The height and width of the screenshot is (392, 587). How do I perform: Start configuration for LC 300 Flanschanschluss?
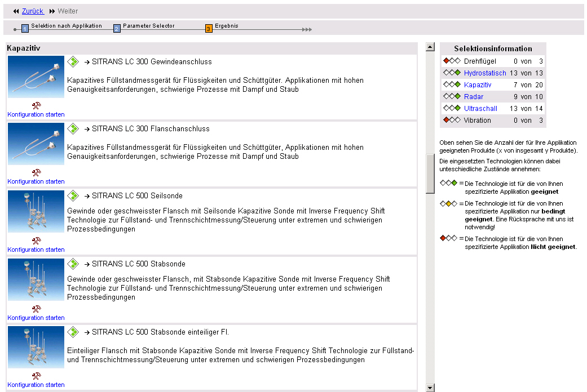(36, 181)
